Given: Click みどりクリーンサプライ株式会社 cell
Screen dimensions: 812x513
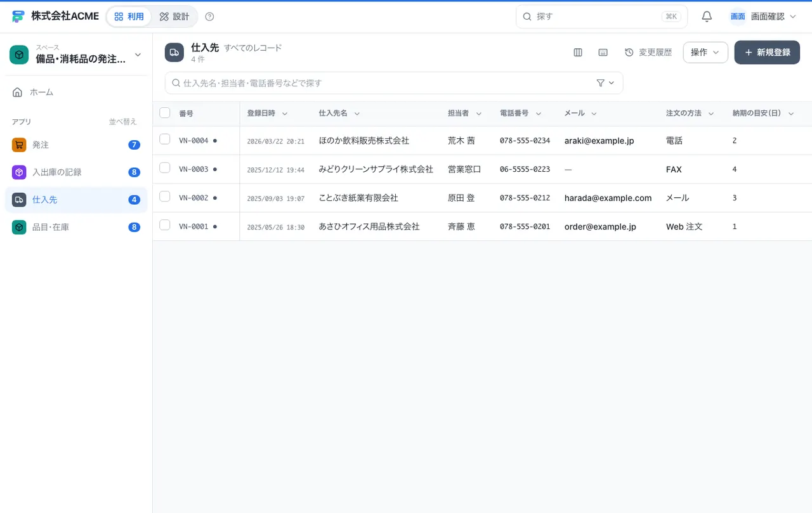Looking at the screenshot, I should tap(376, 169).
